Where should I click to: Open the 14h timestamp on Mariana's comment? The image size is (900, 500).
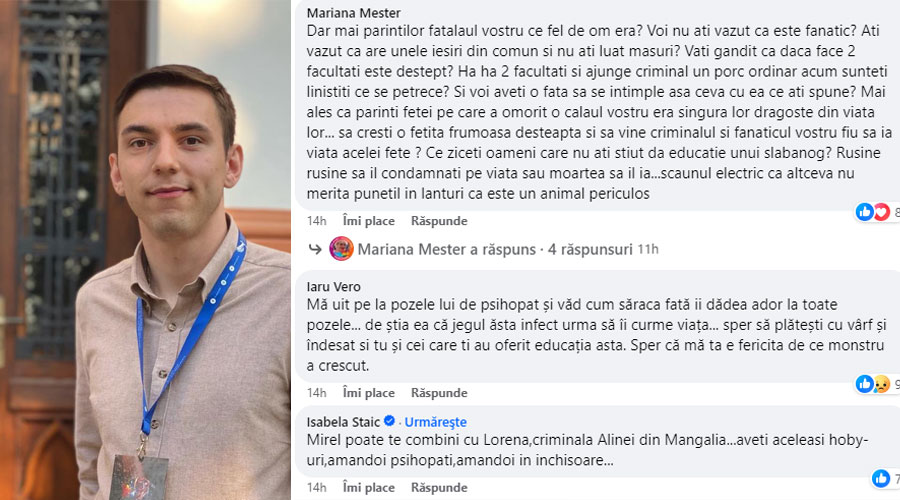pos(316,221)
